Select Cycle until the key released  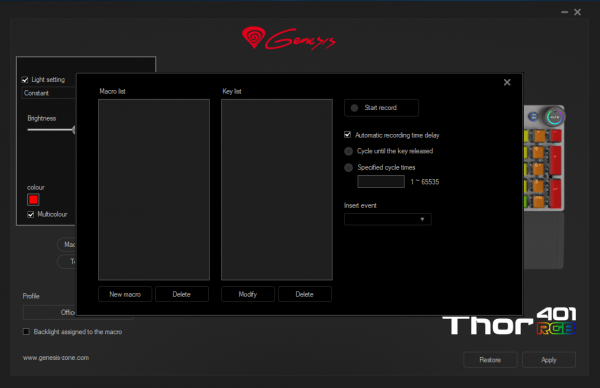(x=348, y=151)
